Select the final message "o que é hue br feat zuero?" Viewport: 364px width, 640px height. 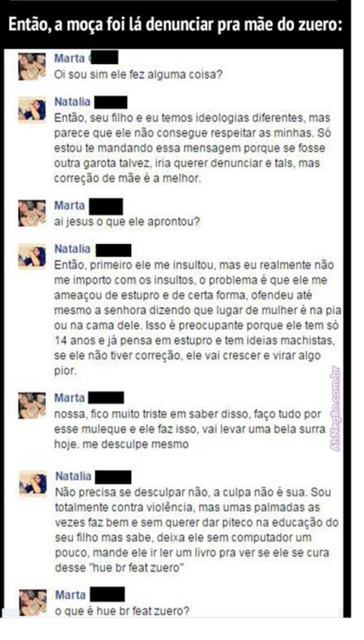122,612
